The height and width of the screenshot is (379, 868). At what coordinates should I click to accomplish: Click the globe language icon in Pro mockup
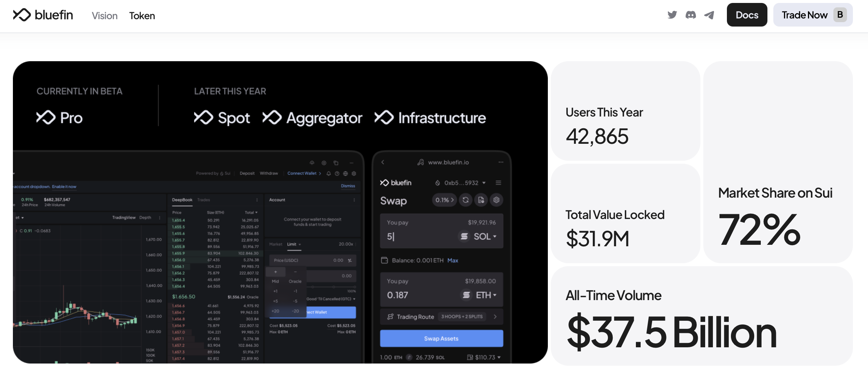click(345, 173)
